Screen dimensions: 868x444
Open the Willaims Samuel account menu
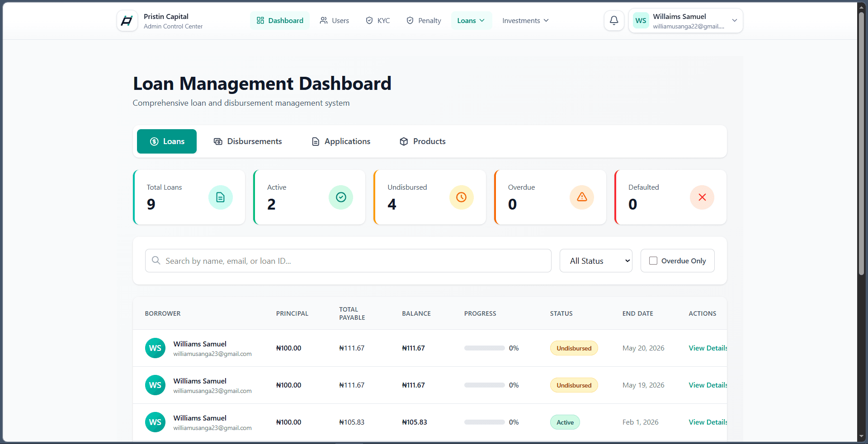(x=685, y=21)
